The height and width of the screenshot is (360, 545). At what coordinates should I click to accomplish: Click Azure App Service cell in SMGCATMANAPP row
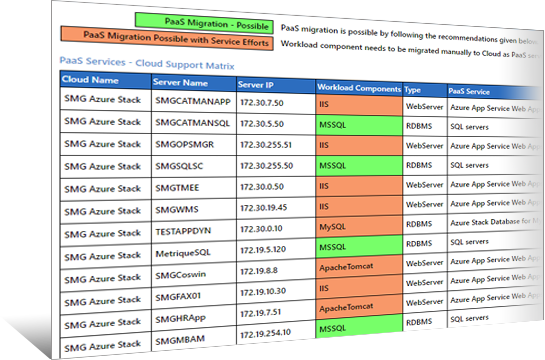[x=495, y=108]
